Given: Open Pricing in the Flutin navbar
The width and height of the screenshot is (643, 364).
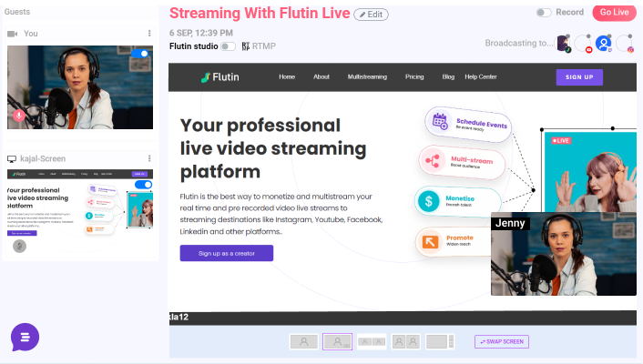Looking at the screenshot, I should (x=414, y=76).
